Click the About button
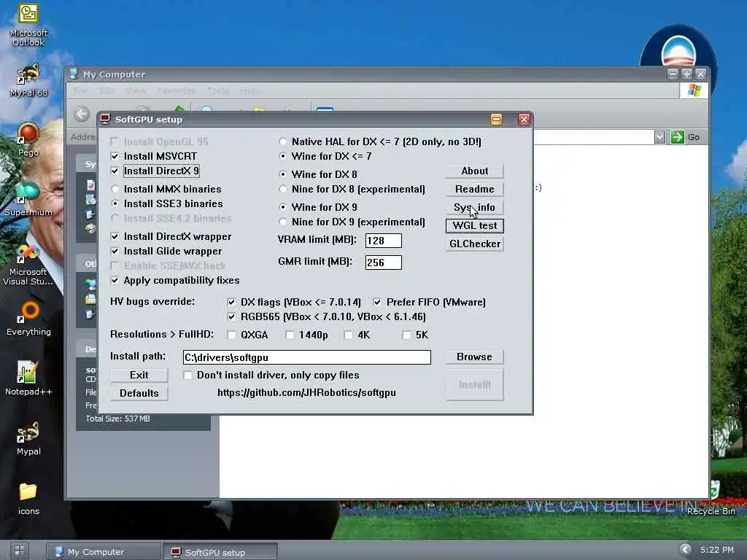Screen dimensions: 747x560 pyautogui.click(x=474, y=171)
